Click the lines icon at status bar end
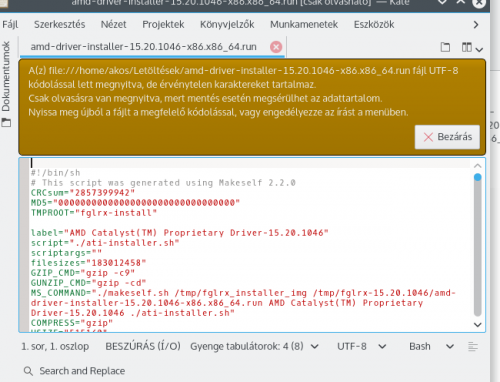Screen dimensions: 500x382 click(x=473, y=347)
